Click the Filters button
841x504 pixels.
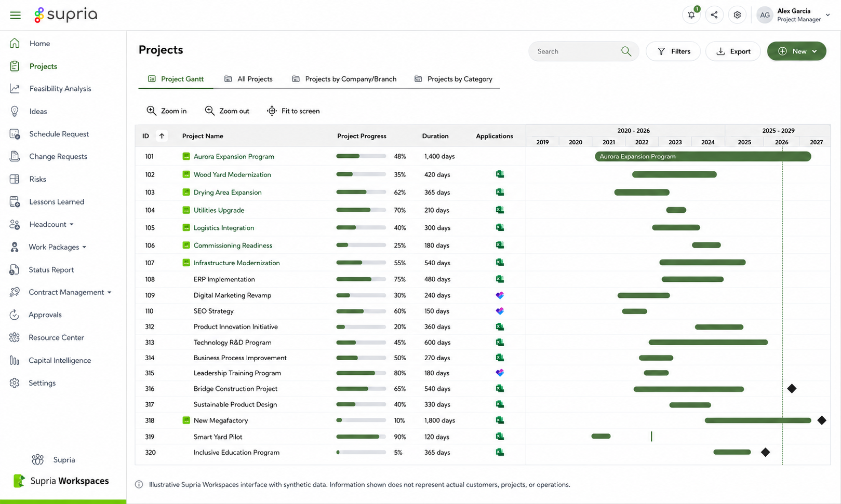673,51
